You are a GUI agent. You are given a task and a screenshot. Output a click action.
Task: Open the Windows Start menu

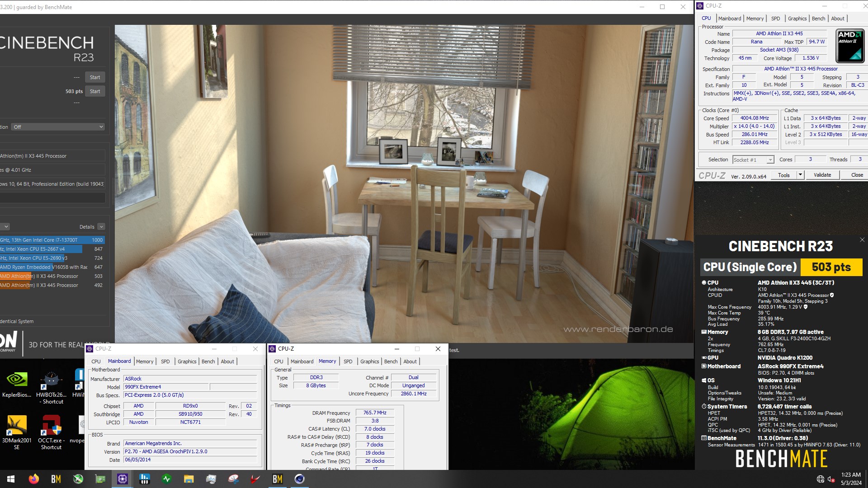pos(11,479)
